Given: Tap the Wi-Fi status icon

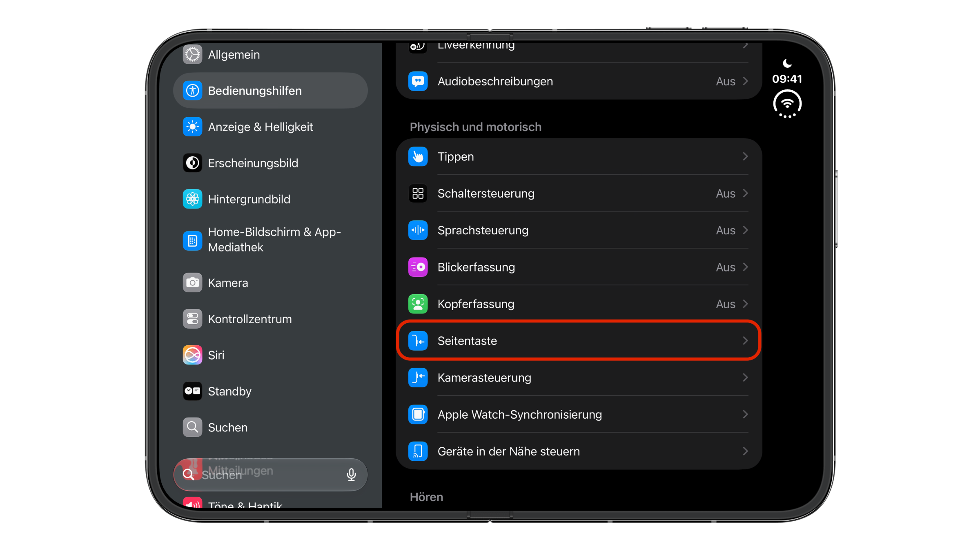Looking at the screenshot, I should click(x=787, y=104).
